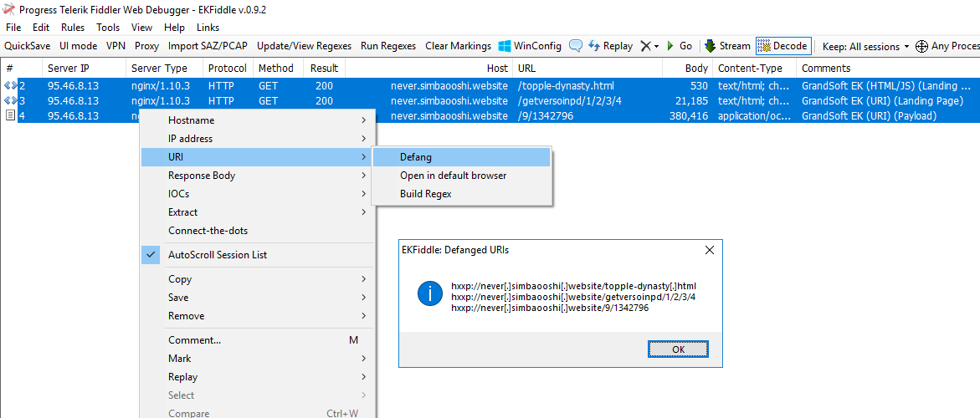
Task: Sort by Body column header
Action: [687, 68]
